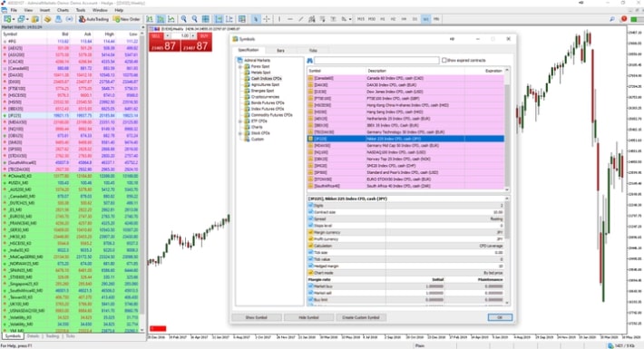Click the zoom in magnifier icon
The image size is (644, 349).
click(183, 19)
